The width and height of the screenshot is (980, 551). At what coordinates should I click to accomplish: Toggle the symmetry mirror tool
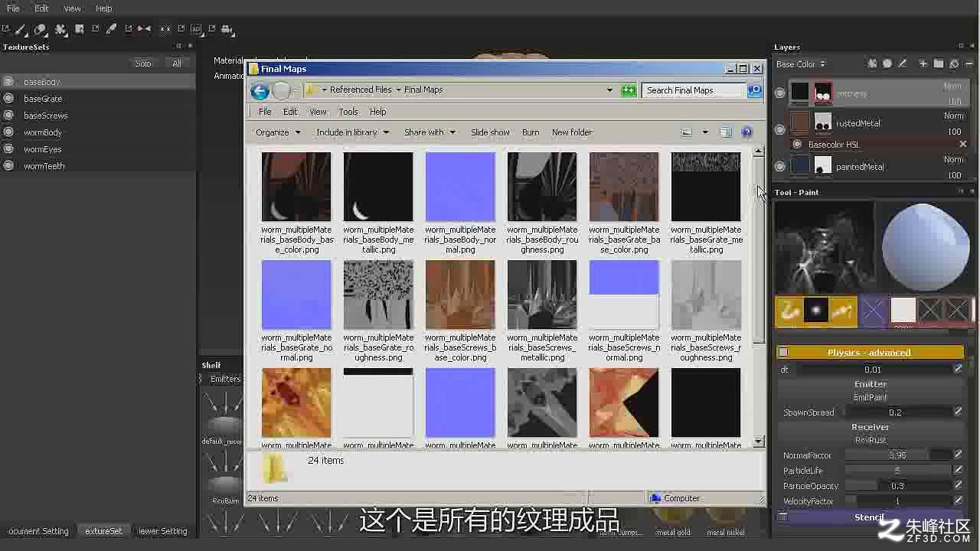145,29
